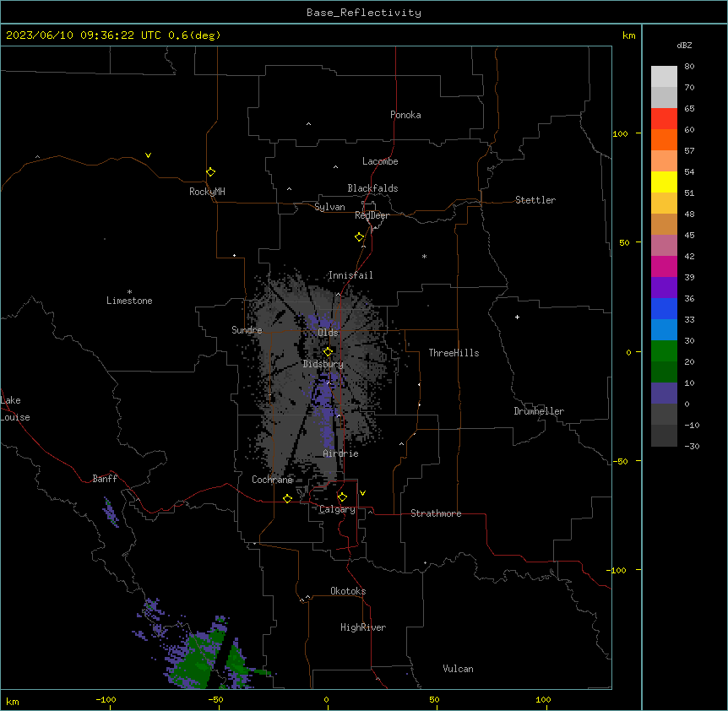Pick the violet 39-36 dBZ legend swatch
This screenshot has width=728, height=711.
(664, 288)
